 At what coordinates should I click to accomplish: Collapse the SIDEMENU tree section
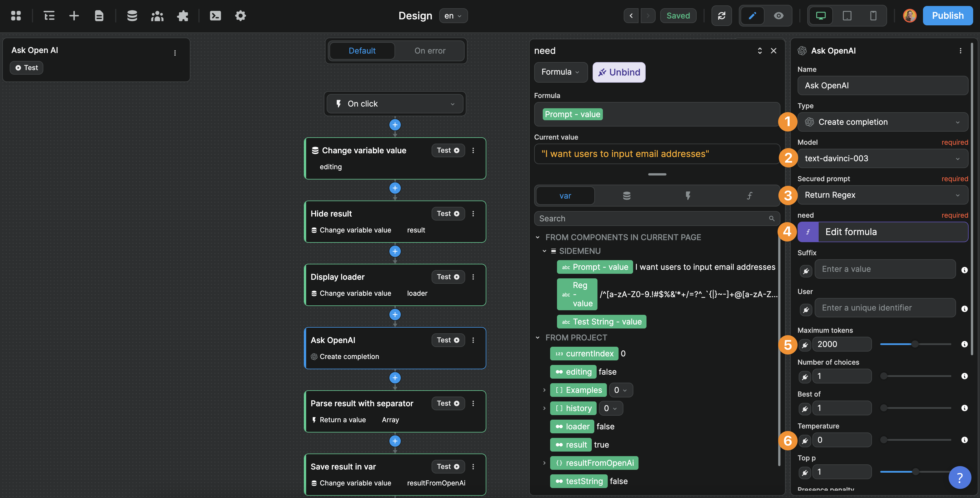545,251
